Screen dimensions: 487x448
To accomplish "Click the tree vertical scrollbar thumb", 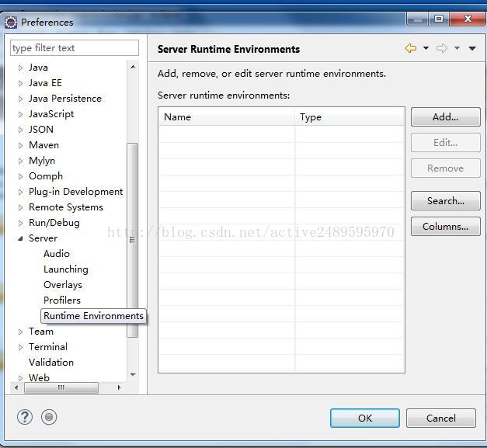I will [132, 240].
